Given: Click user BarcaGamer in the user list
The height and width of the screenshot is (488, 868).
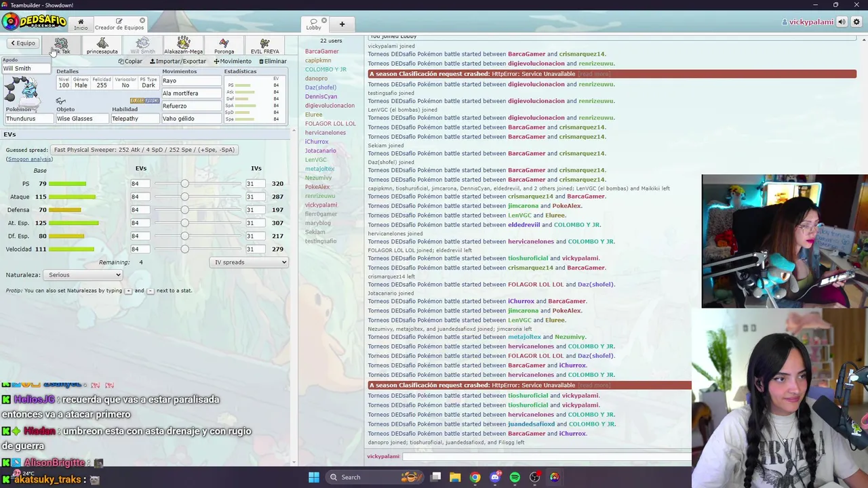Looking at the screenshot, I should pyautogui.click(x=321, y=52).
